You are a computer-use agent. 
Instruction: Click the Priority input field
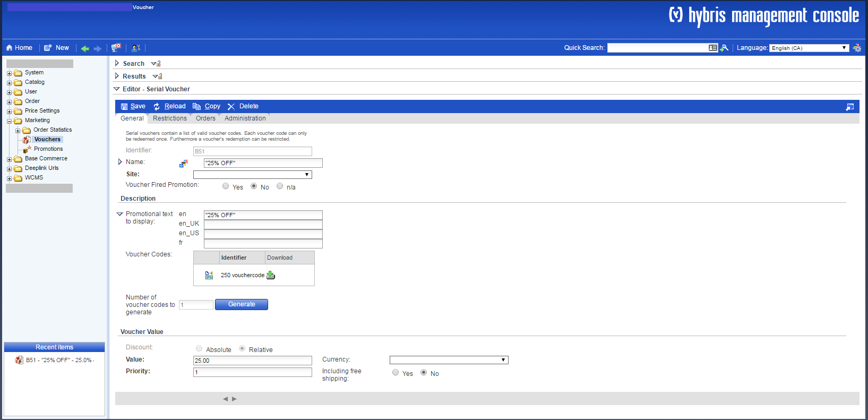pos(253,372)
